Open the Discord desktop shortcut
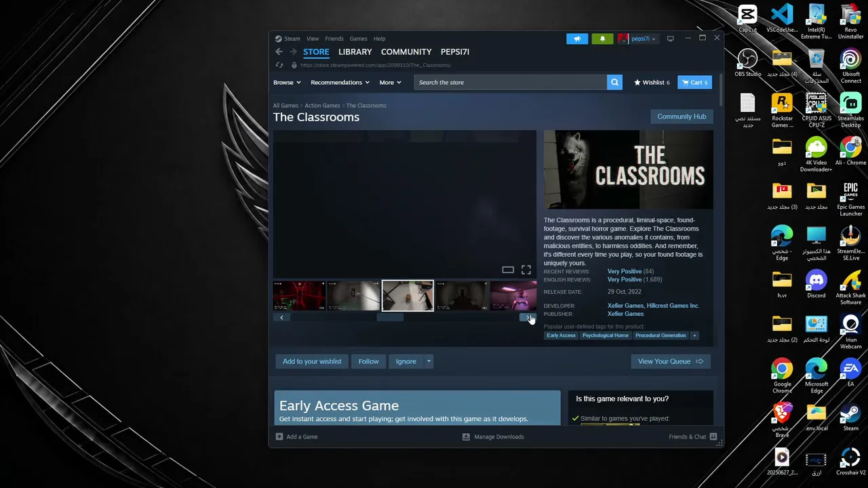Screen dimensions: 868x488 click(816, 285)
